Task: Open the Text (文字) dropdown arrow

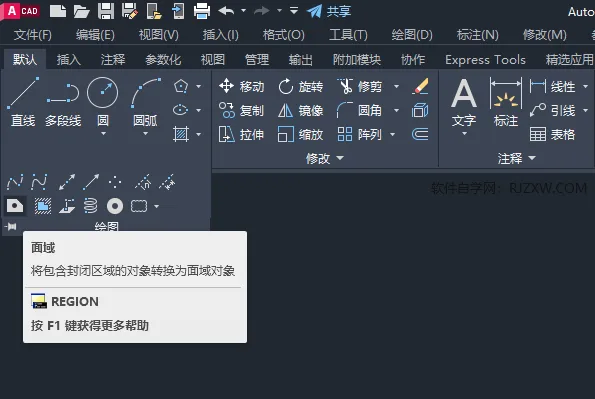Action: tap(464, 134)
